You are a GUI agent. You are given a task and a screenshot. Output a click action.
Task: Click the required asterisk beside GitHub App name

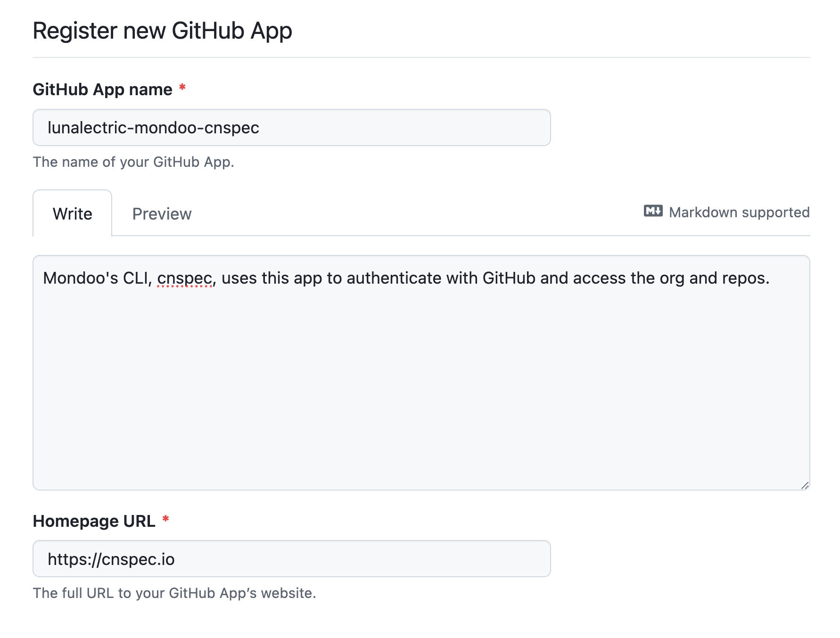(x=182, y=88)
